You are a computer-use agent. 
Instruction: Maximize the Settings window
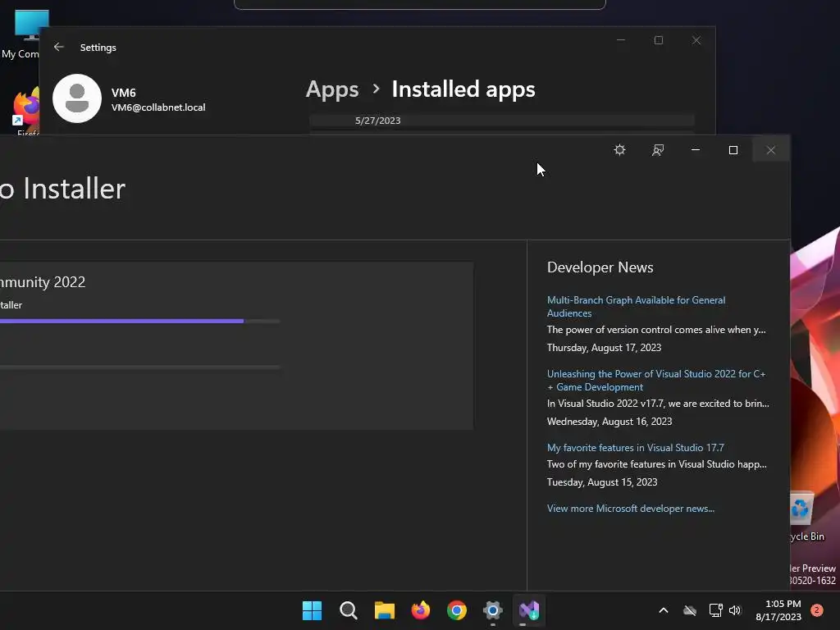[659, 40]
